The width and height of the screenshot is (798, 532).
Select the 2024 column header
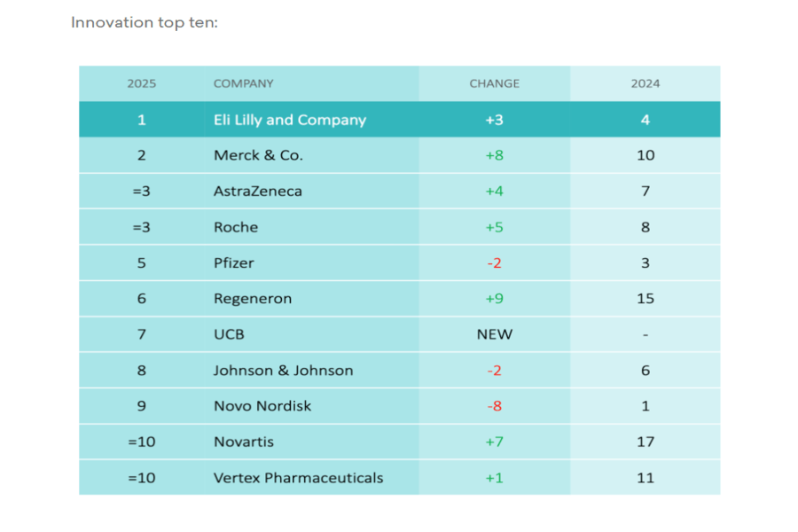[645, 83]
